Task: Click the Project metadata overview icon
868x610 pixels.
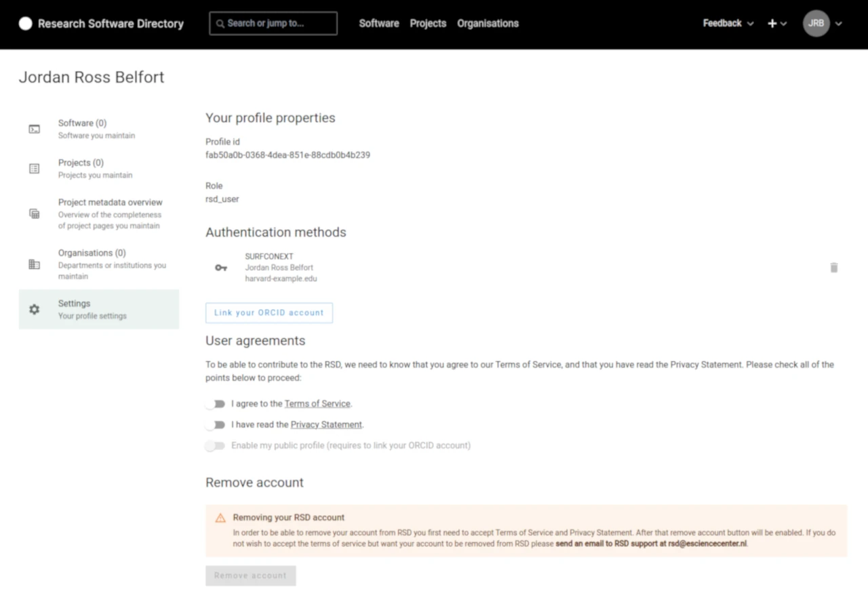Action: coord(35,213)
